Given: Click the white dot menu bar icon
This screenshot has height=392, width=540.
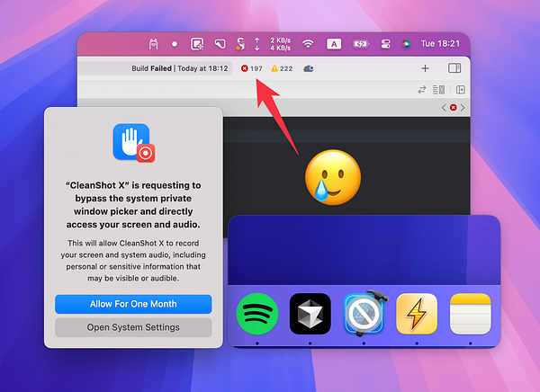Looking at the screenshot, I should tap(175, 44).
